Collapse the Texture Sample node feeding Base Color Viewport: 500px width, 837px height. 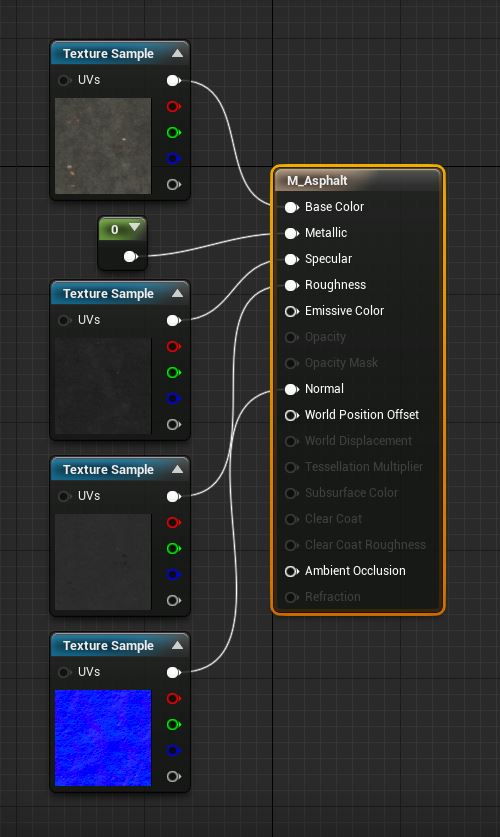coord(177,53)
